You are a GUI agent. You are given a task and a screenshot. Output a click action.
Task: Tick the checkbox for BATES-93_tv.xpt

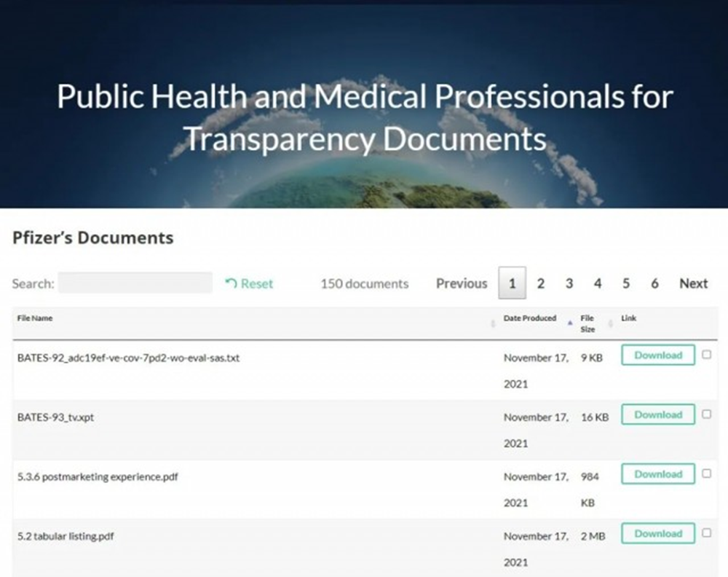pyautogui.click(x=706, y=414)
